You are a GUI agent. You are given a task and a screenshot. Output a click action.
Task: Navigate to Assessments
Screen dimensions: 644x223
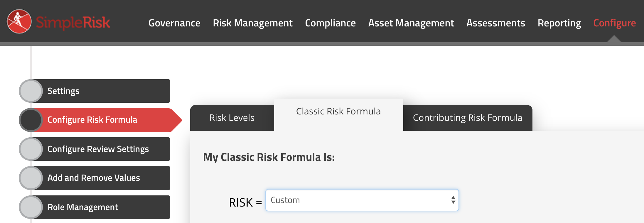496,23
